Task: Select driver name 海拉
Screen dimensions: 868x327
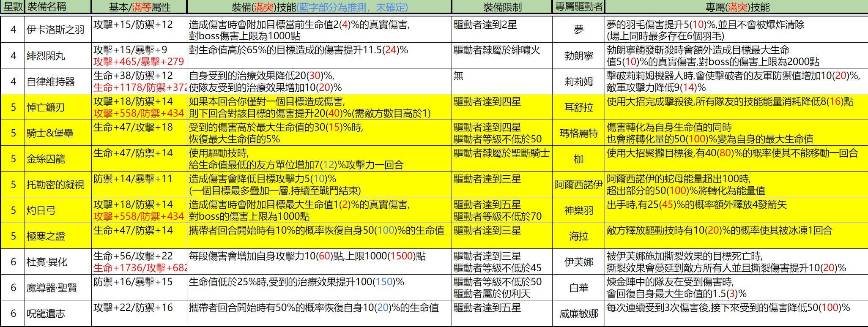Action: (x=578, y=236)
